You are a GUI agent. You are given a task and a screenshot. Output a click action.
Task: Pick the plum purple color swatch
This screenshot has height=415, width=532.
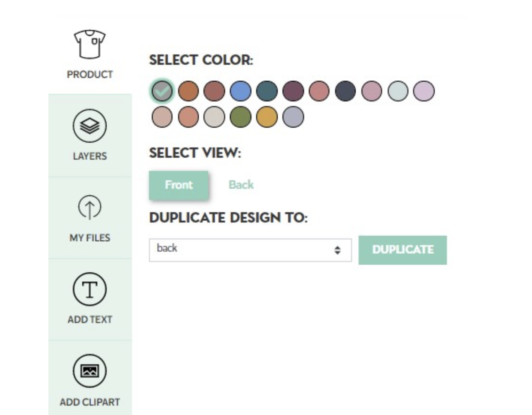click(293, 91)
